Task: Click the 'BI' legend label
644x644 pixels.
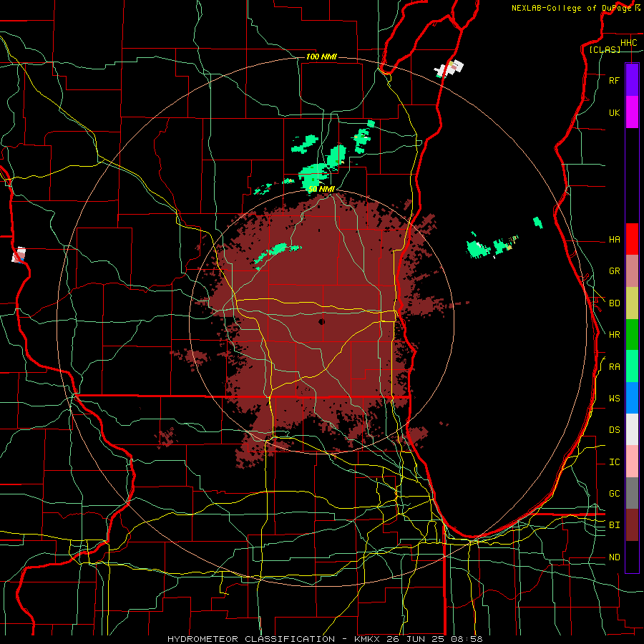Action: 614,525
